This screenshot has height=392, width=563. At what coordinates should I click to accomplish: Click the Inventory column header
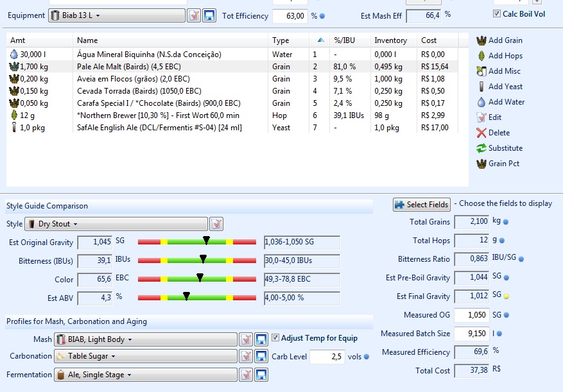tap(394, 40)
